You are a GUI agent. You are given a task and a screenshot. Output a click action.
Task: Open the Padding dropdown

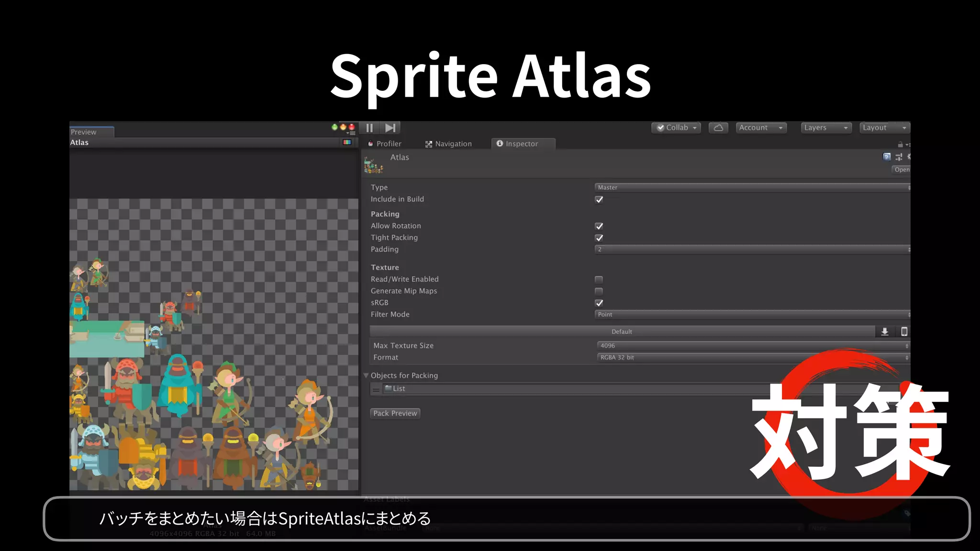pos(752,249)
